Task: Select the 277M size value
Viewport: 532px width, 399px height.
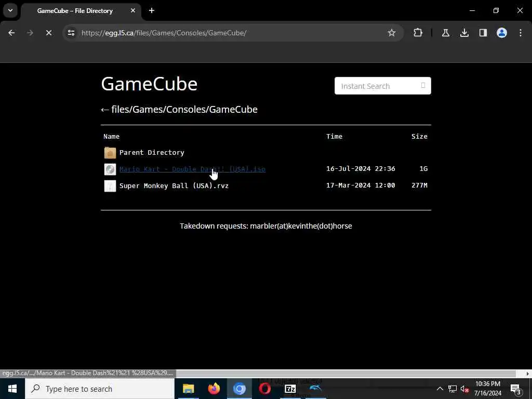Action: pyautogui.click(x=419, y=185)
